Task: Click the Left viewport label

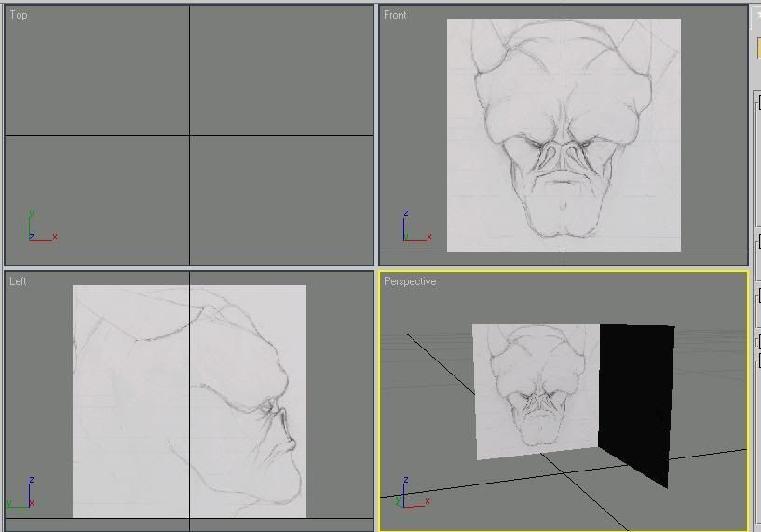Action: point(18,281)
